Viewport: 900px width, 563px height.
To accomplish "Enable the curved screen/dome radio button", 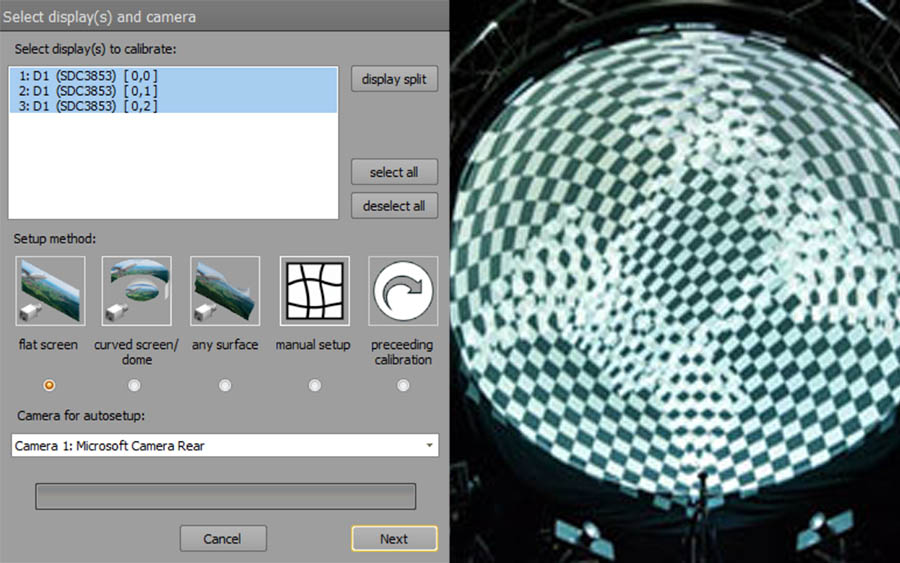I will point(134,385).
